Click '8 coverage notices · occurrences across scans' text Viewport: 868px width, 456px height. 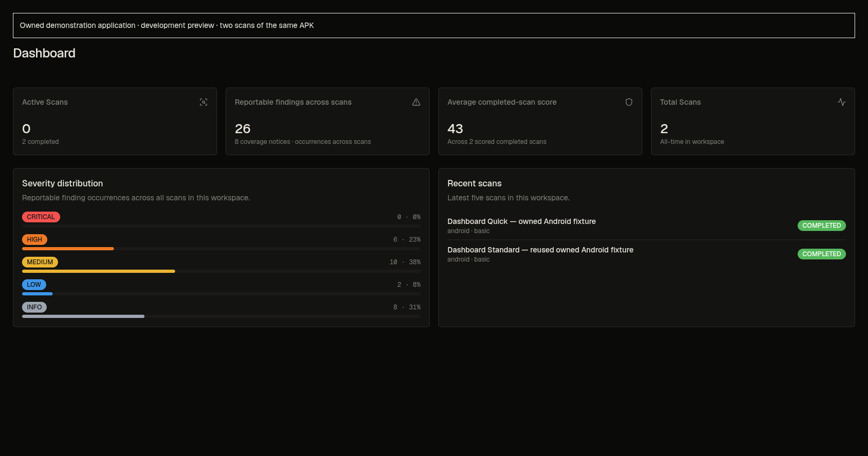(303, 142)
